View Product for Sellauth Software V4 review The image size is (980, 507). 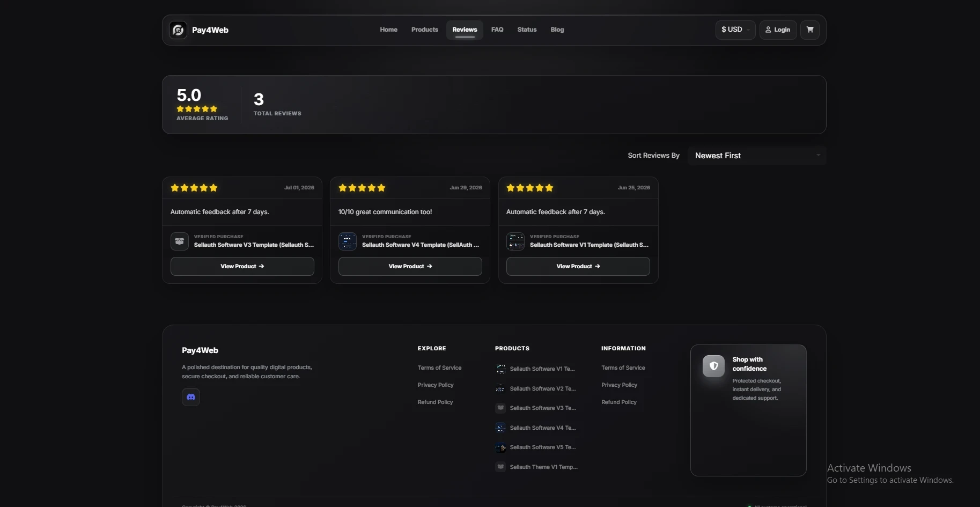[410, 267]
